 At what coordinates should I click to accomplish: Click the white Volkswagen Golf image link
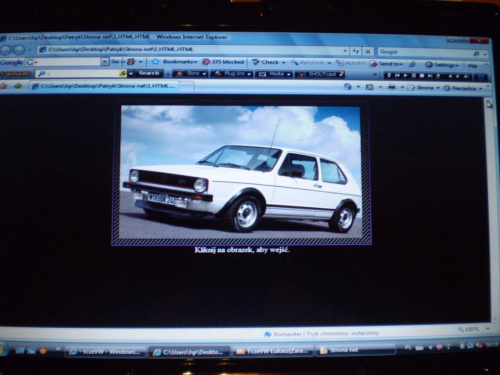241,172
